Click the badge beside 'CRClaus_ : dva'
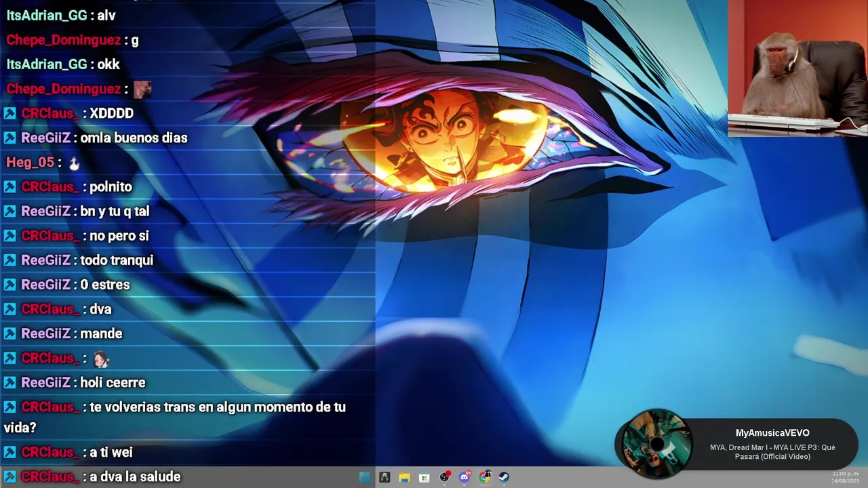The width and height of the screenshot is (868, 488). (x=9, y=308)
